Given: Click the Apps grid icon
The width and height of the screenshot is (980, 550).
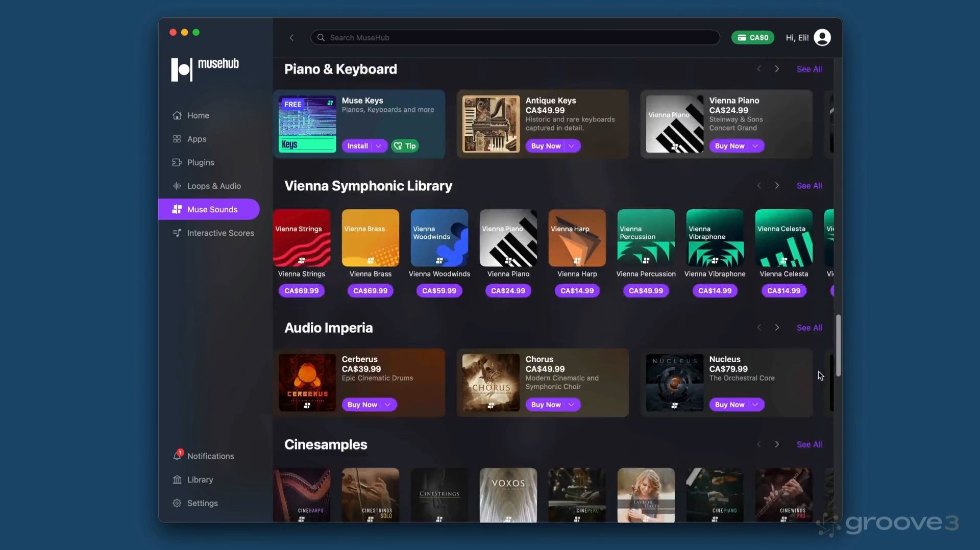Looking at the screenshot, I should [x=177, y=139].
